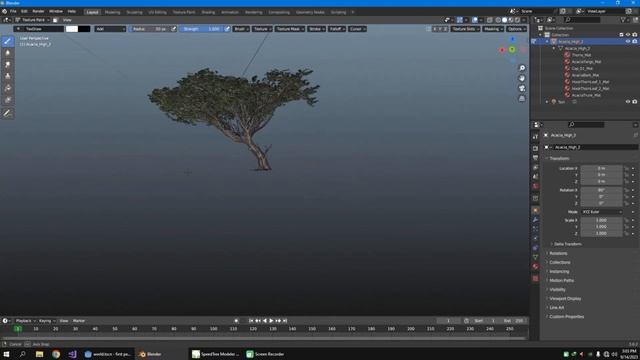Open the Texture Slots dropdown
The height and width of the screenshot is (360, 640).
pyautogui.click(x=465, y=29)
